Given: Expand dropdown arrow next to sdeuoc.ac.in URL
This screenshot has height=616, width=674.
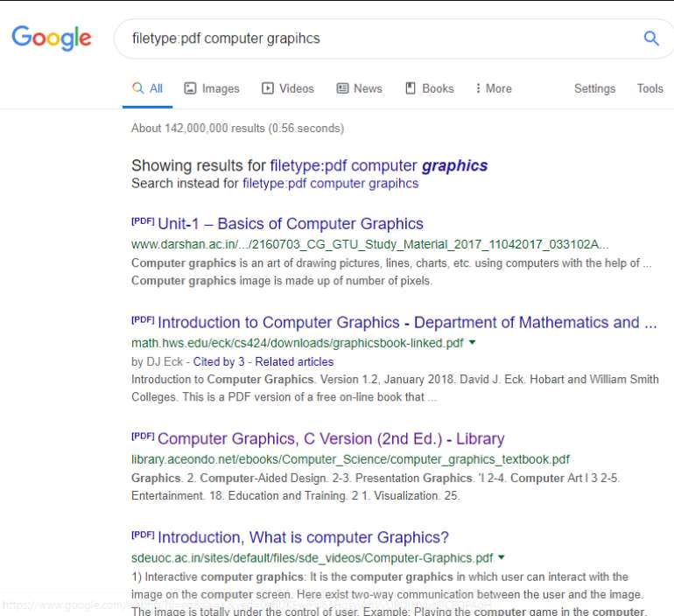Looking at the screenshot, I should point(501,557).
